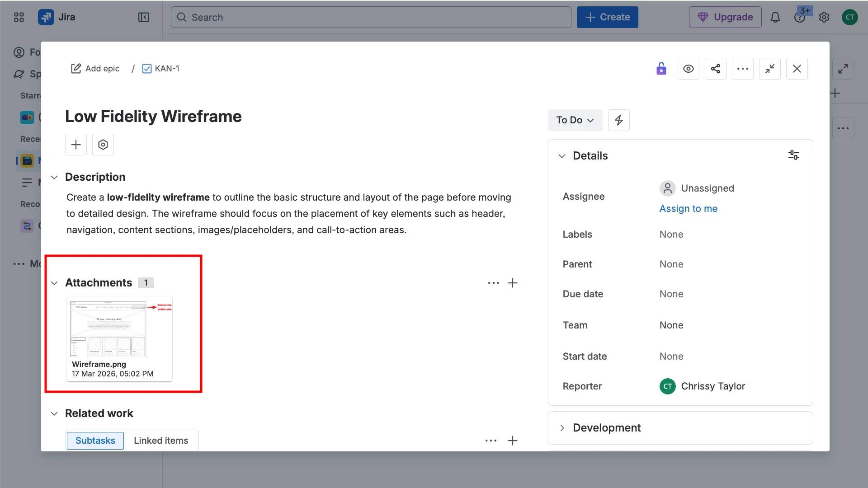Open the help question mark icon
868x488 pixels.
click(x=800, y=17)
